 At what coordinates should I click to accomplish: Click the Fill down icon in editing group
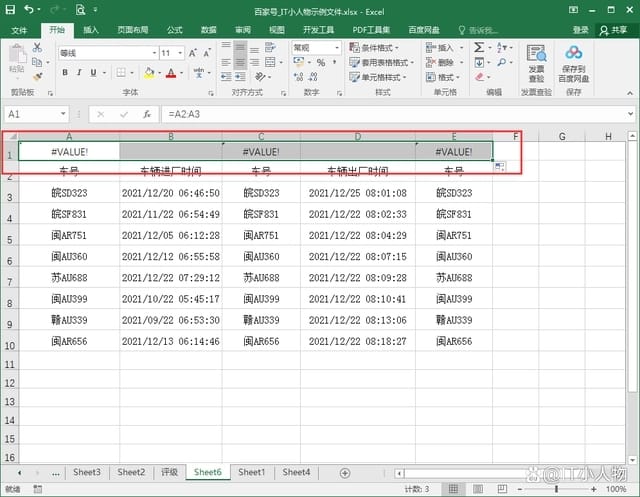(x=479, y=62)
